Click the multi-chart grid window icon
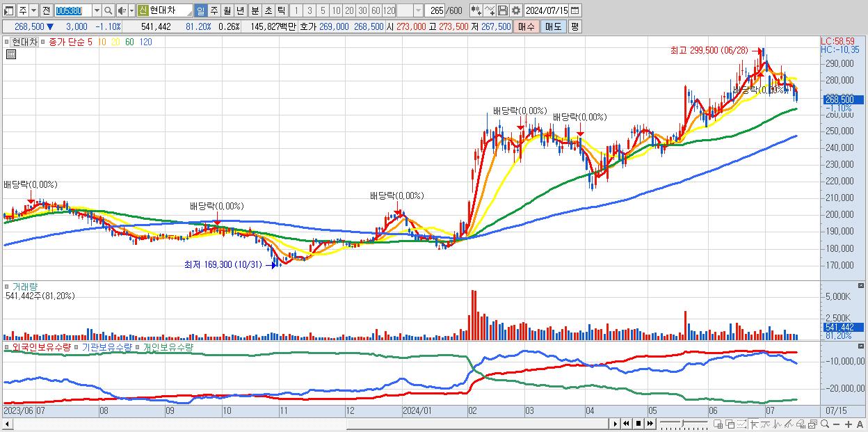Viewport: 868px width, 432px height. 718,423
